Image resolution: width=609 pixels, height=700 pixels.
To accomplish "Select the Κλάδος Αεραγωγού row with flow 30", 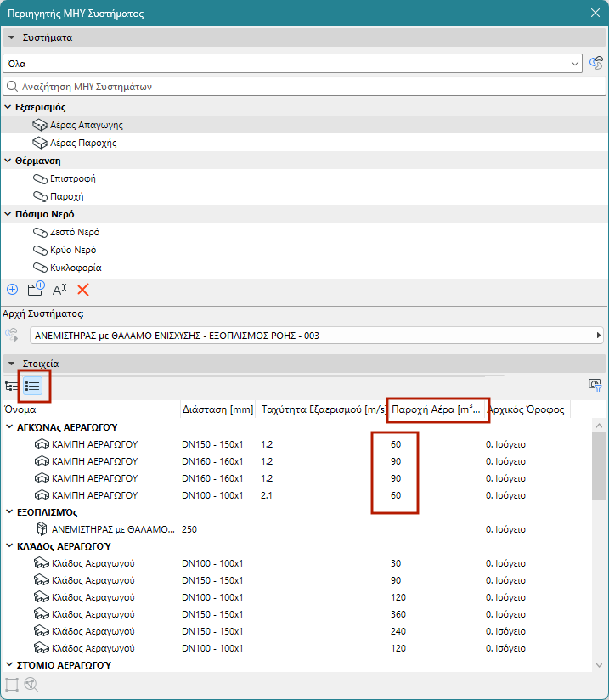I will 296,563.
